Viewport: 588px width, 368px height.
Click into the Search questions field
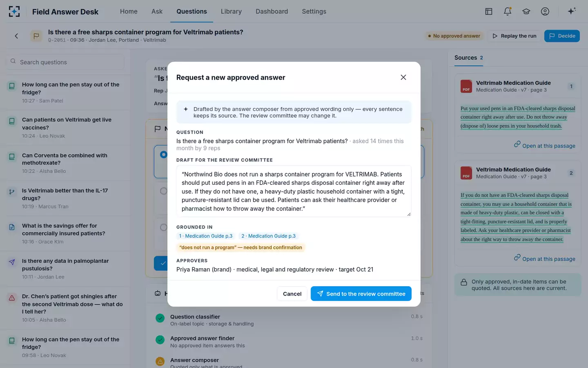(65, 62)
